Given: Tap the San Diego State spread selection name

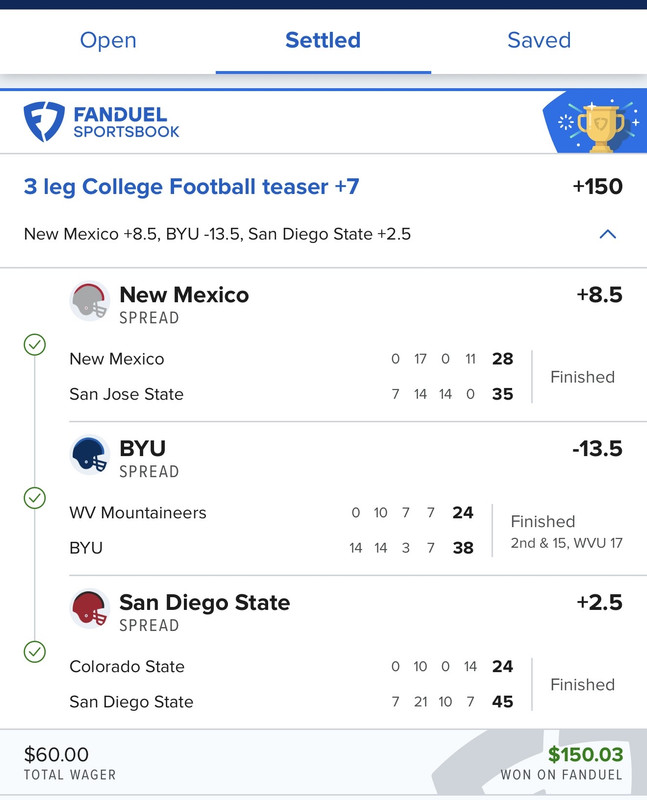Looking at the screenshot, I should (x=204, y=603).
